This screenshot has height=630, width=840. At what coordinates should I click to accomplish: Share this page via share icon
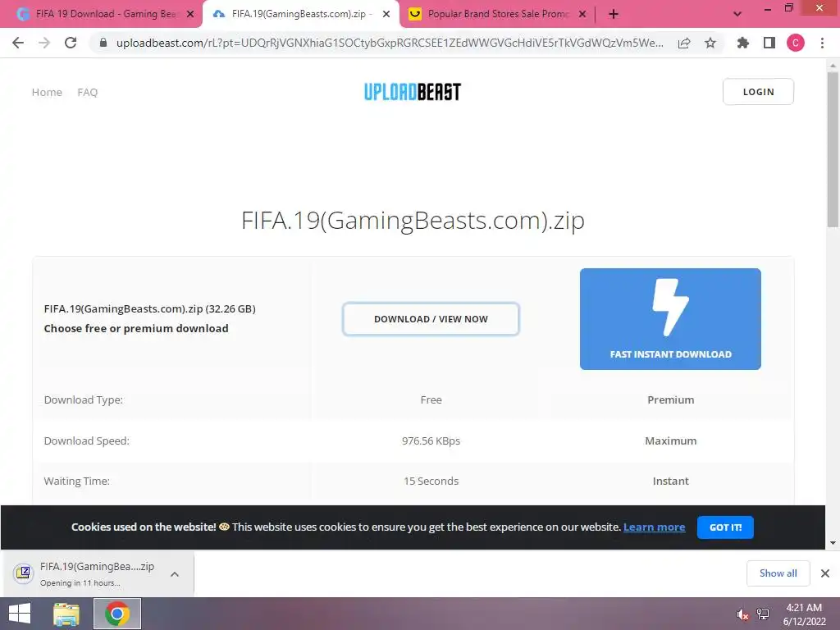[684, 43]
